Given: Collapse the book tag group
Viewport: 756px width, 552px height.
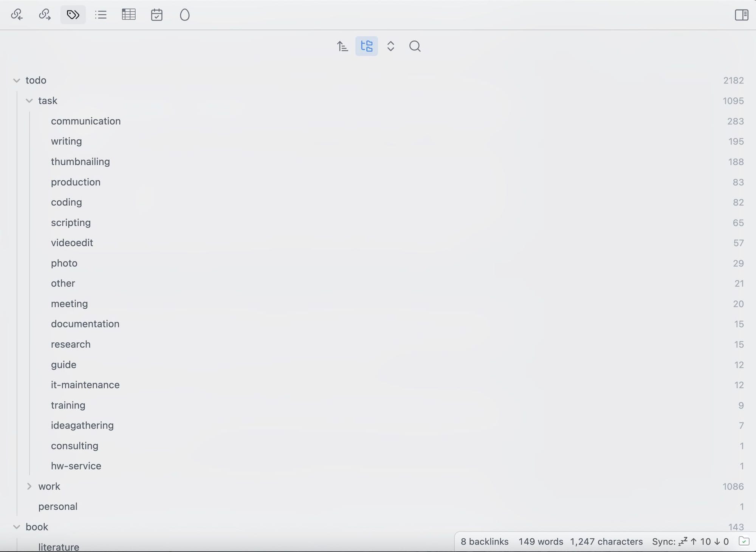Looking at the screenshot, I should point(17,527).
